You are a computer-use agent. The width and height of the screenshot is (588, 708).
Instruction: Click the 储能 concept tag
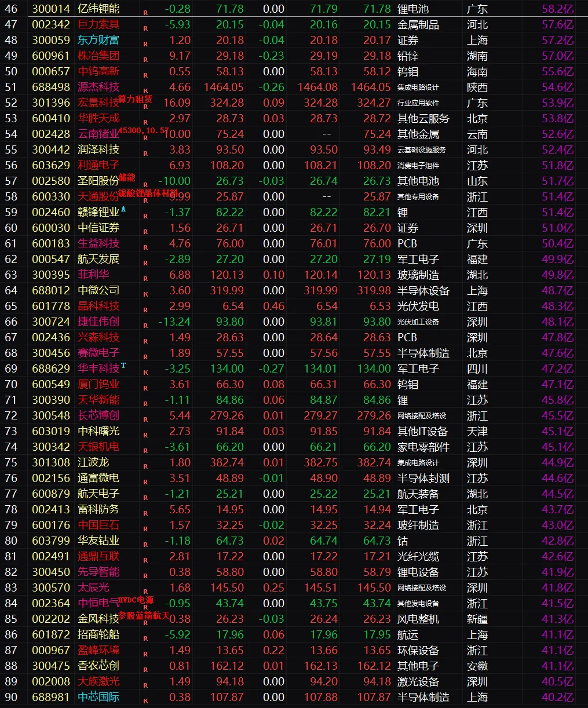[127, 177]
